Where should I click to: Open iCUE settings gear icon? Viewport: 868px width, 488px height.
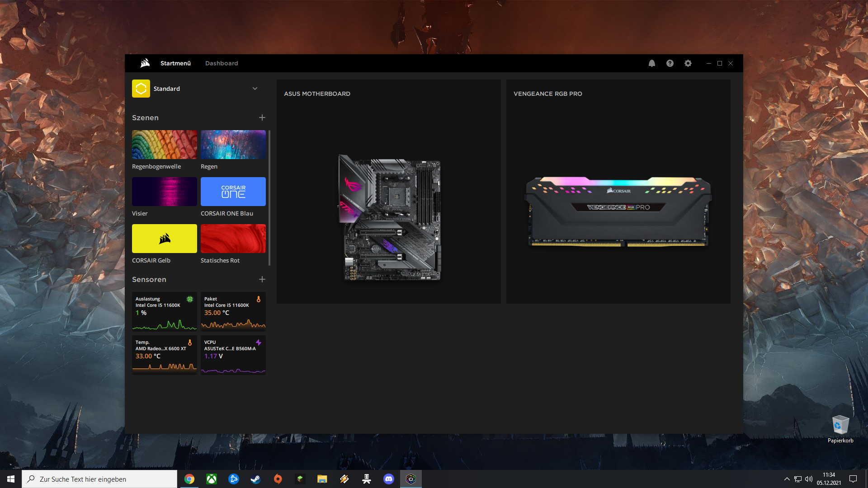tap(688, 63)
